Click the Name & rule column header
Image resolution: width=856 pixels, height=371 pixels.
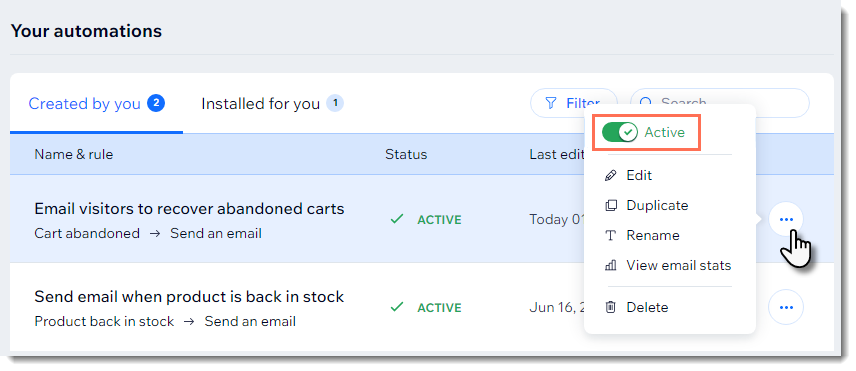(x=74, y=154)
